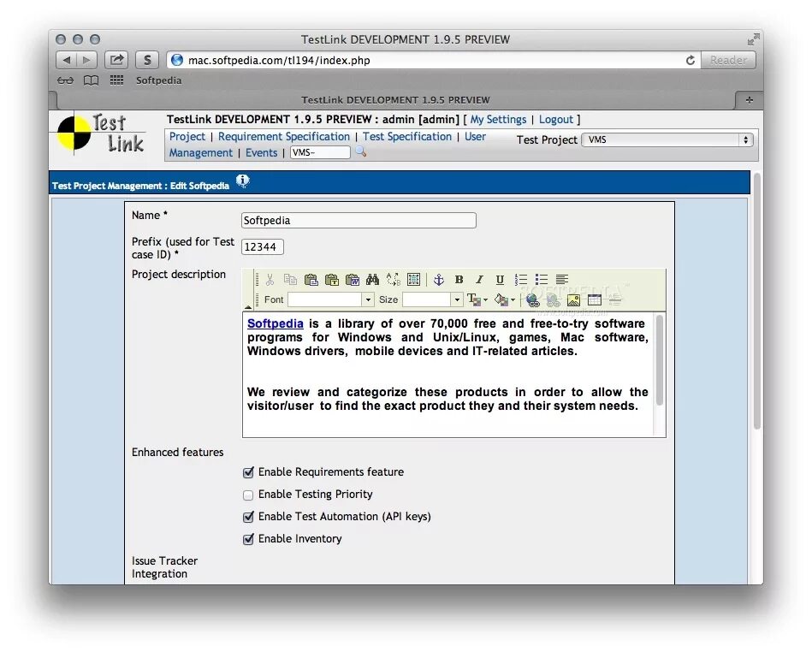Uncheck Enable Requirements feature
Viewport: 812px width, 652px height.
click(x=248, y=472)
